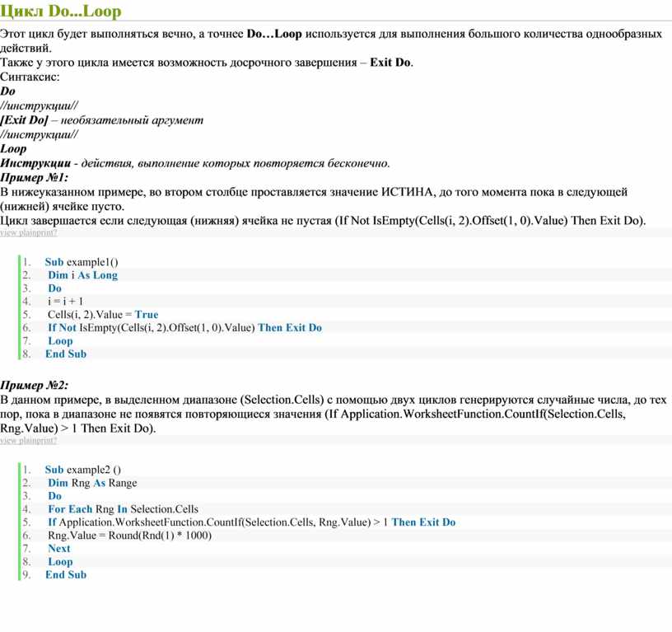Click the "Пример №1:" subheading
This screenshot has width=672, height=632.
[35, 177]
